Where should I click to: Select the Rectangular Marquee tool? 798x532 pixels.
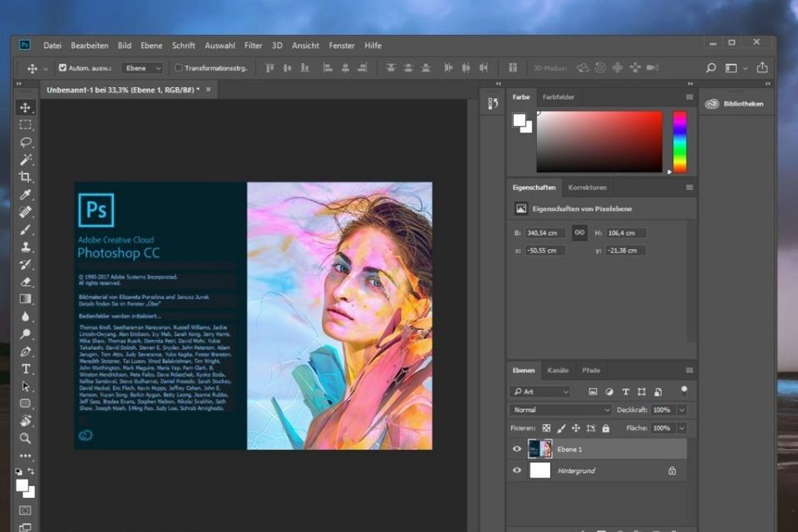(x=25, y=125)
